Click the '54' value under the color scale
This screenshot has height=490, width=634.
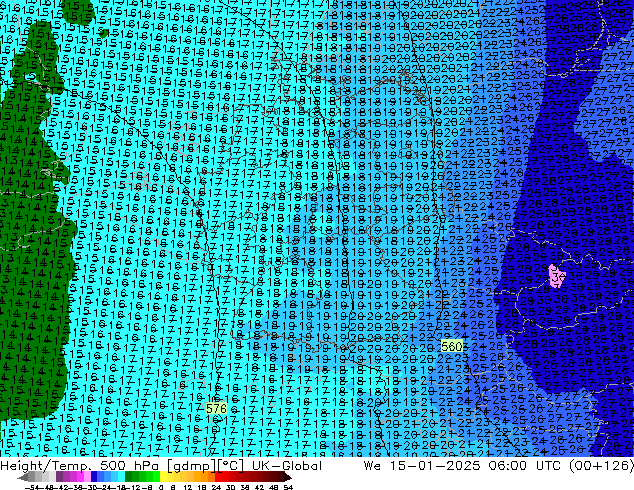pos(288,487)
